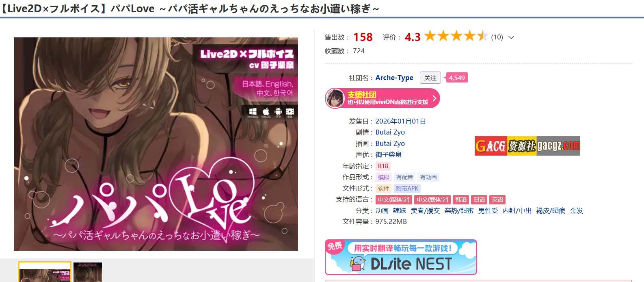Image resolution: width=644 pixels, height=282 pixels.
Task: Click the 有动画 format tag
Action: click(428, 177)
